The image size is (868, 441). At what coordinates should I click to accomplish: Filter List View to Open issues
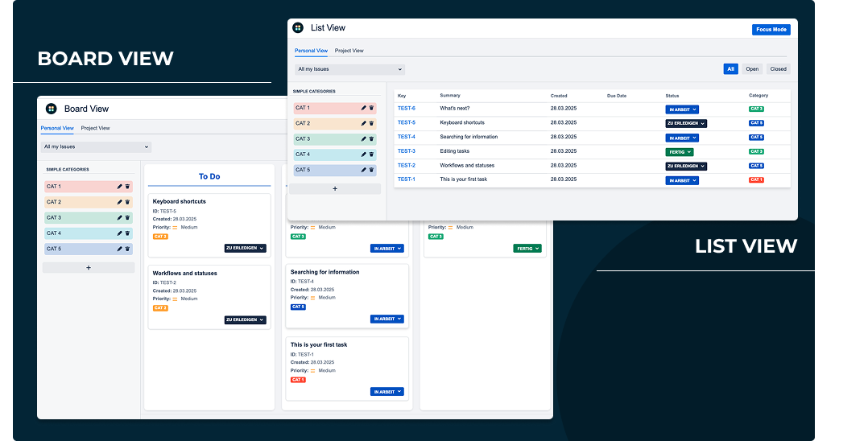[x=752, y=69]
